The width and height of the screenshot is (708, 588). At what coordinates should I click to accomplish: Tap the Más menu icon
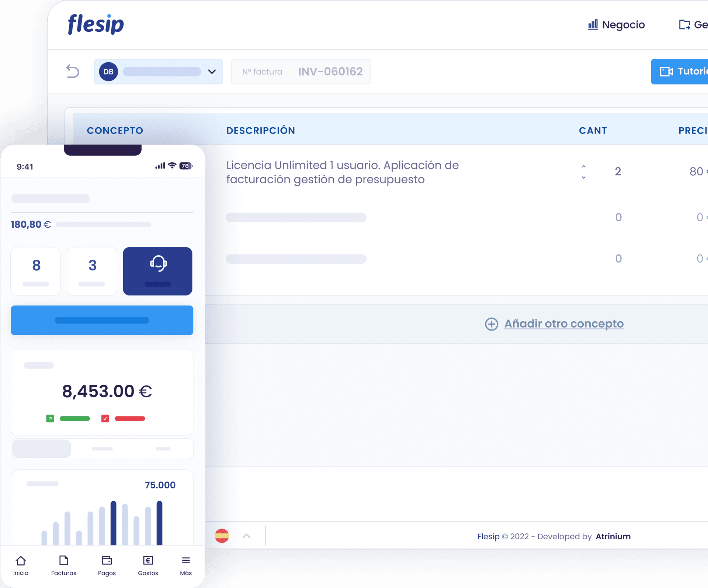[x=186, y=560]
